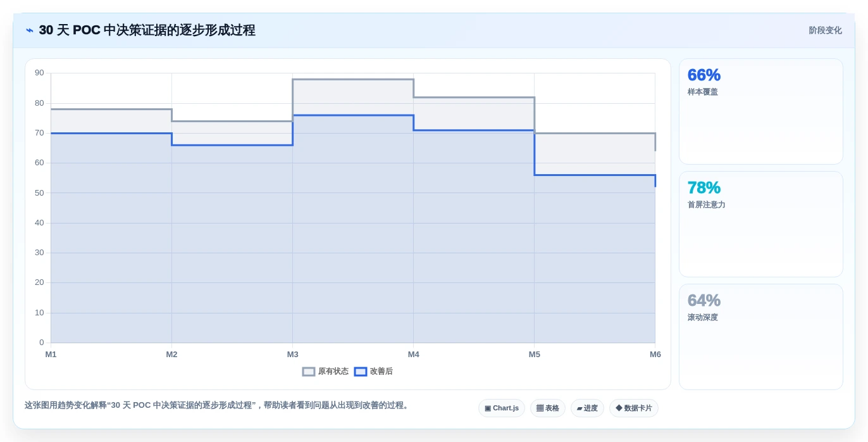The image size is (868, 442).
Task: Click the 阶段变化 label in header
Action: coord(825,30)
